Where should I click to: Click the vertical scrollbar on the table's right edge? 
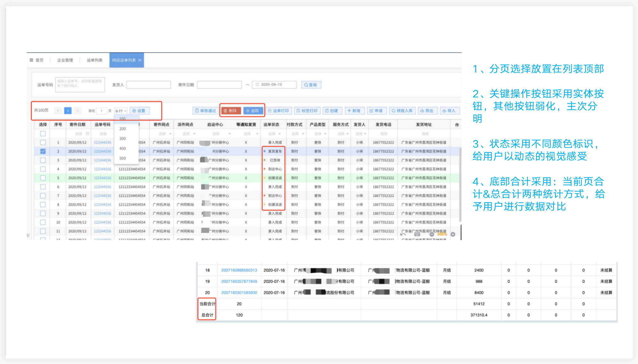point(460,185)
